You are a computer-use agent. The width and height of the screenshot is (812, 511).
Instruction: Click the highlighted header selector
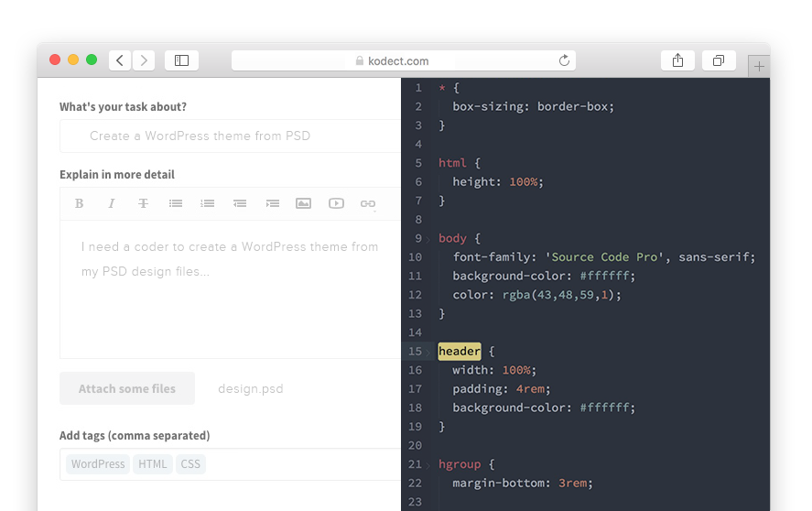[x=460, y=351]
